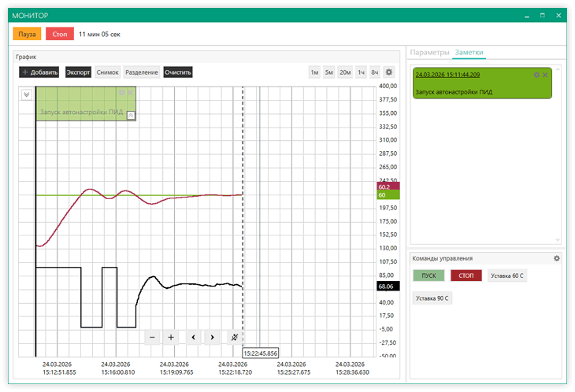The image size is (575, 392).
Task: Click the green 60 setpoint axis label
Action: click(x=388, y=195)
